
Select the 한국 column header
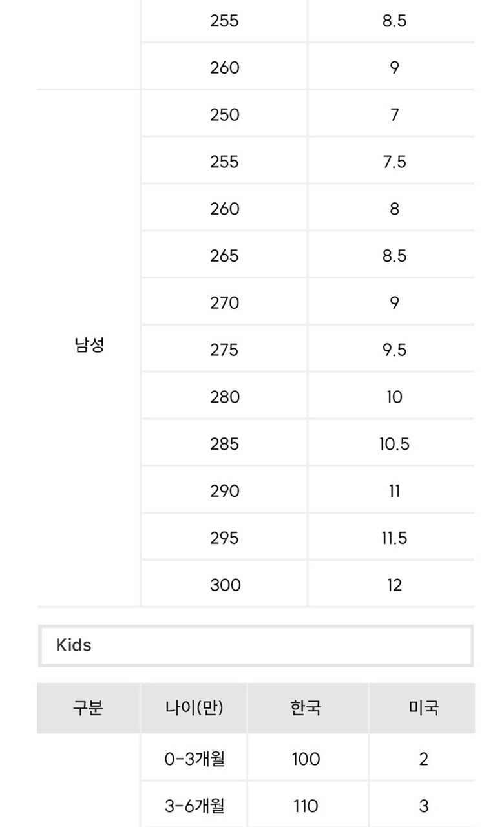[306, 707]
